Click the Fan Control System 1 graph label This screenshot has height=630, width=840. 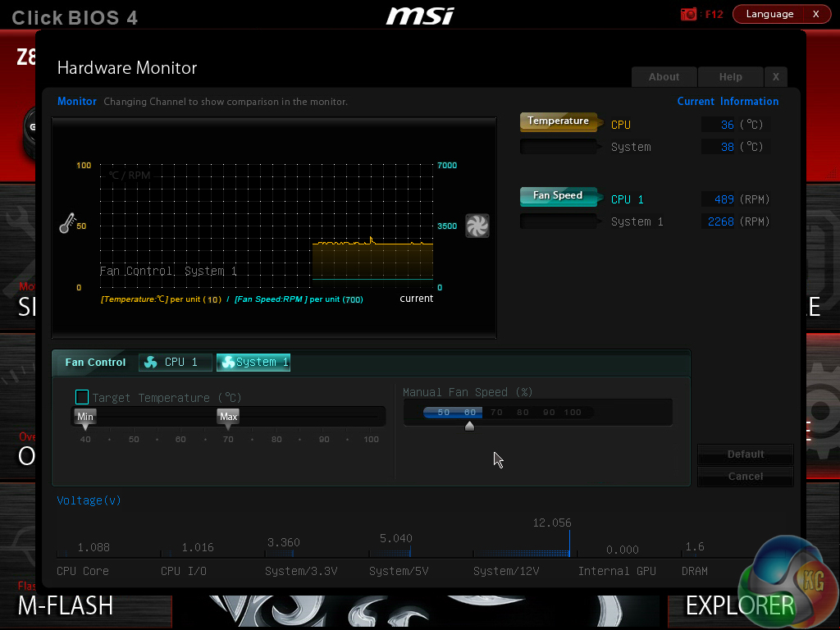(168, 271)
